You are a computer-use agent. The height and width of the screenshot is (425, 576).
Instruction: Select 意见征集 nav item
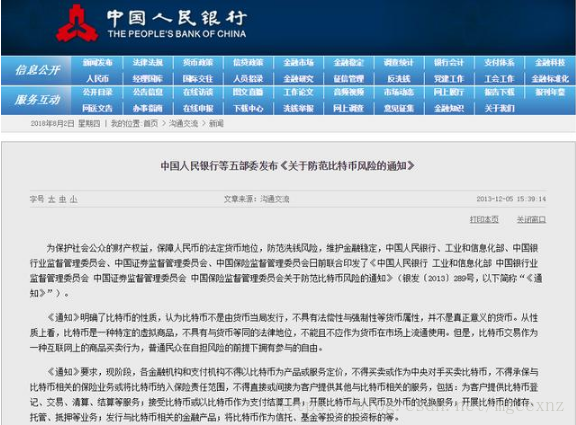(399, 108)
